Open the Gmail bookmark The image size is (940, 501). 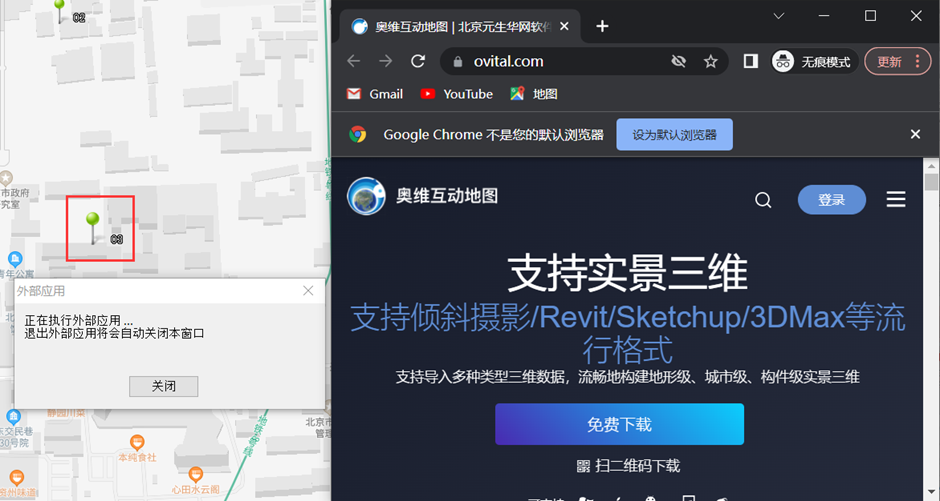click(x=375, y=94)
